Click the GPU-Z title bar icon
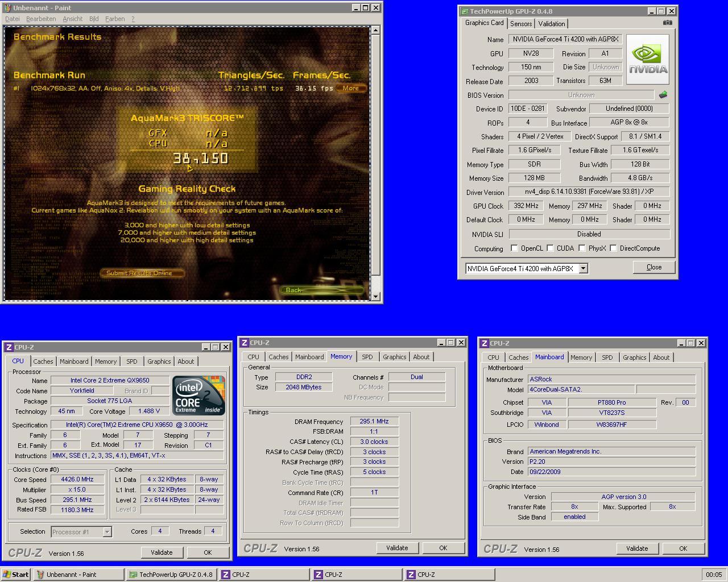This screenshot has height=582, width=728. tap(465, 11)
